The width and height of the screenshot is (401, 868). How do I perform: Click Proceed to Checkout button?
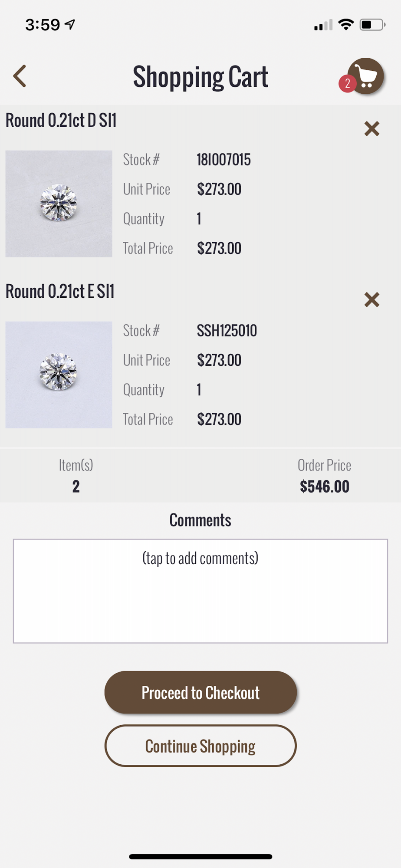200,693
